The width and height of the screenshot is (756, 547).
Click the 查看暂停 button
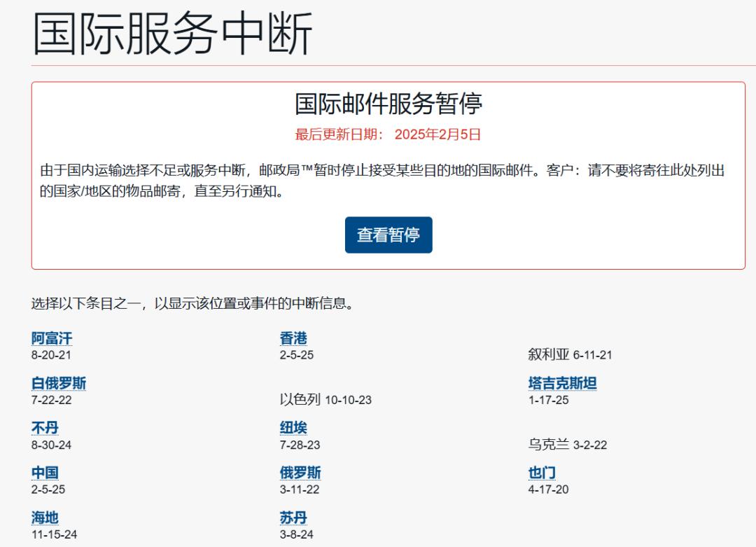(x=388, y=235)
